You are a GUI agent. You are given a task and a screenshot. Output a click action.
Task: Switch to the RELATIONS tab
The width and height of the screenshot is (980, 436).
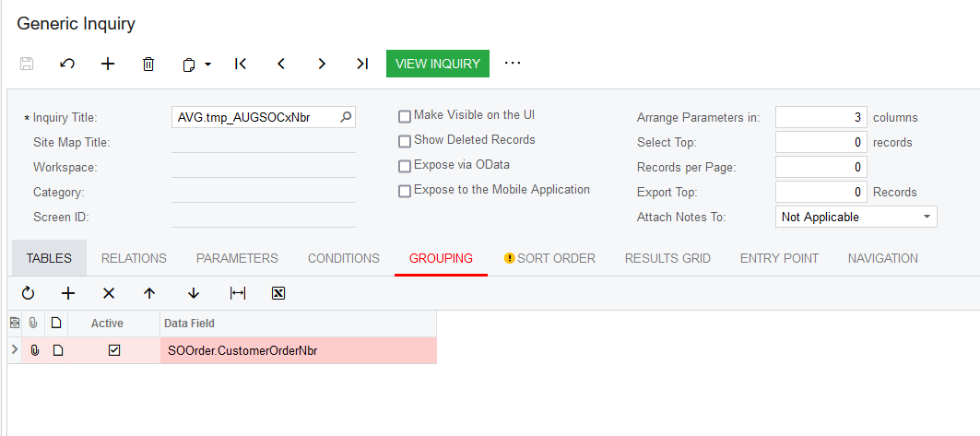coord(134,258)
